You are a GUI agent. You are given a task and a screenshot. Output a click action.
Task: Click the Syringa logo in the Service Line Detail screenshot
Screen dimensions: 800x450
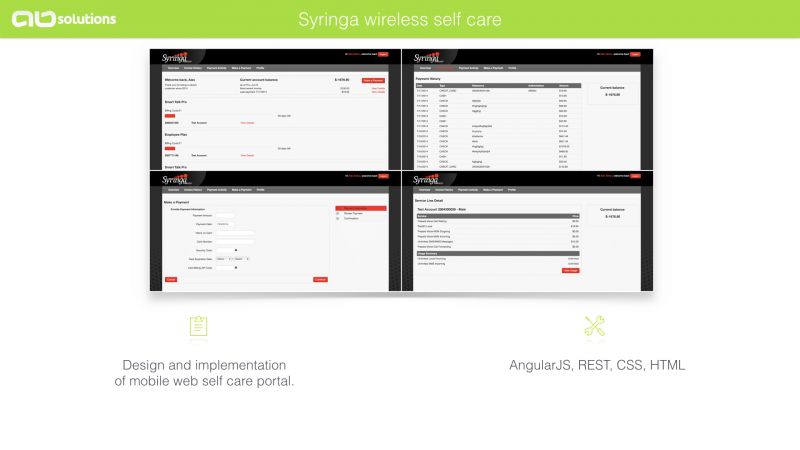(428, 179)
